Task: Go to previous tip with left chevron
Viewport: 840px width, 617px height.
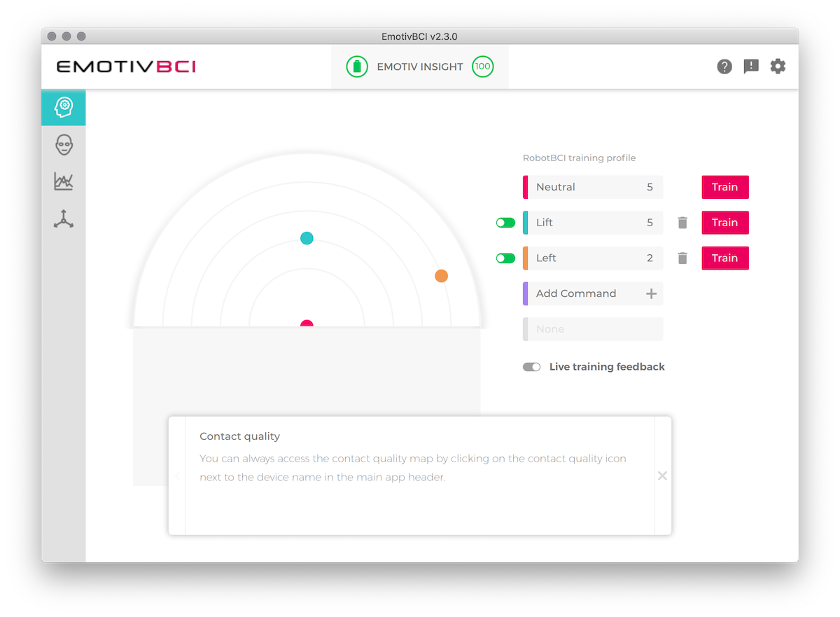Action: [177, 476]
